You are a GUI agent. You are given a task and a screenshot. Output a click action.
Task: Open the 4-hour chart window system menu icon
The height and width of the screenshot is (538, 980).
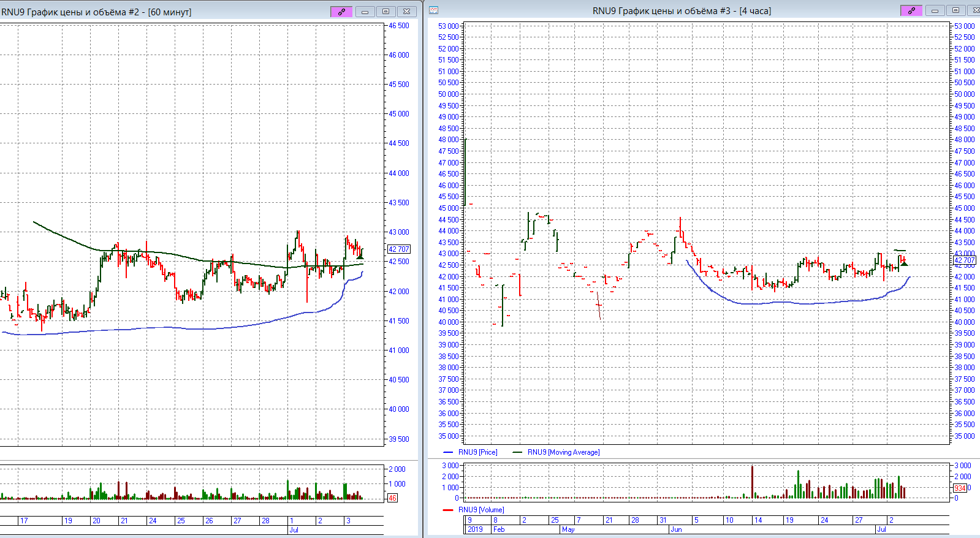click(x=434, y=10)
